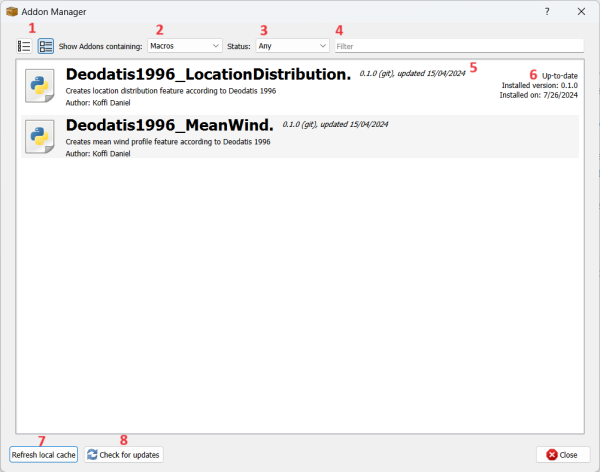The height and width of the screenshot is (472, 600).
Task: Open the Macros addon type dropdown
Action: [185, 46]
